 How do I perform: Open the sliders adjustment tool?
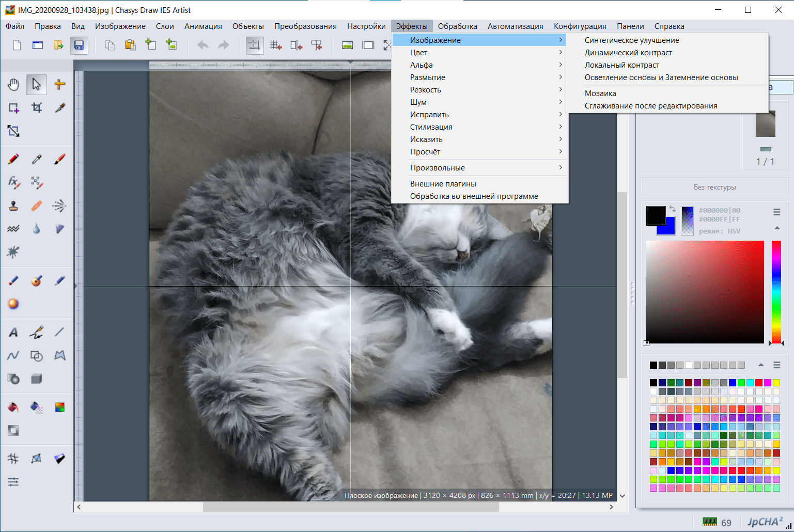click(13, 482)
